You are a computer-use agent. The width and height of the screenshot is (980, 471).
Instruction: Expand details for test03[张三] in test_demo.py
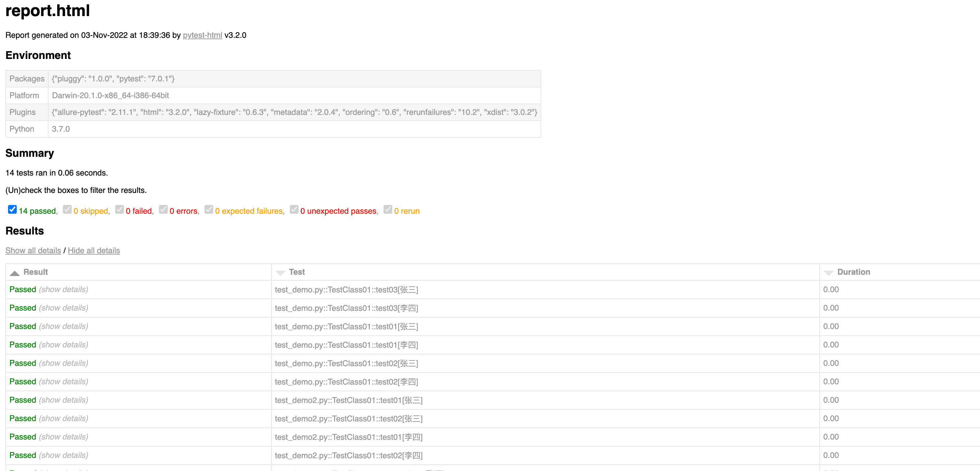click(63, 289)
